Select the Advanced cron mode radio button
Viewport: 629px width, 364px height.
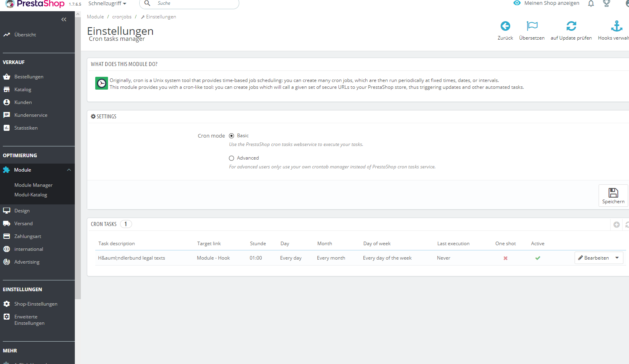pos(231,158)
